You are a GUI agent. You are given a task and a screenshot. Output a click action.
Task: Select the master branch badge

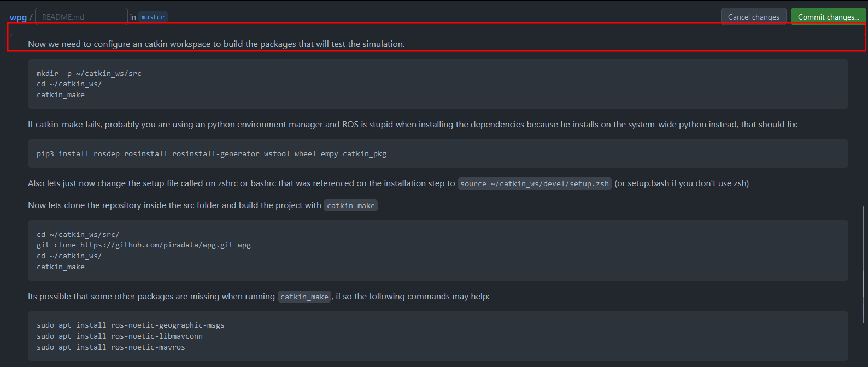(x=153, y=16)
